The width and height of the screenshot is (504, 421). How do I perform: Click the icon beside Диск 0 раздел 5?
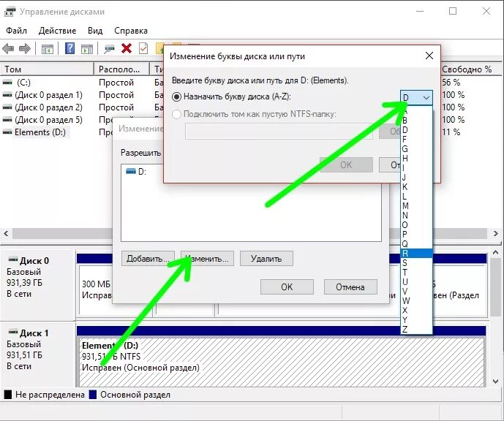point(7,120)
